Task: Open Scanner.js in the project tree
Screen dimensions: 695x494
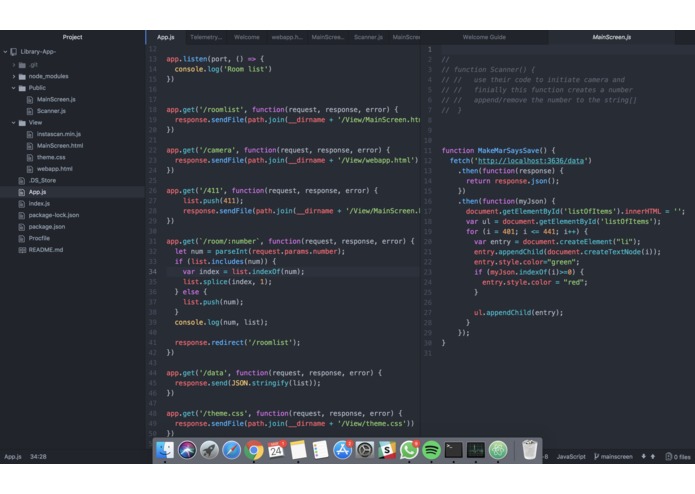Action: (x=51, y=111)
